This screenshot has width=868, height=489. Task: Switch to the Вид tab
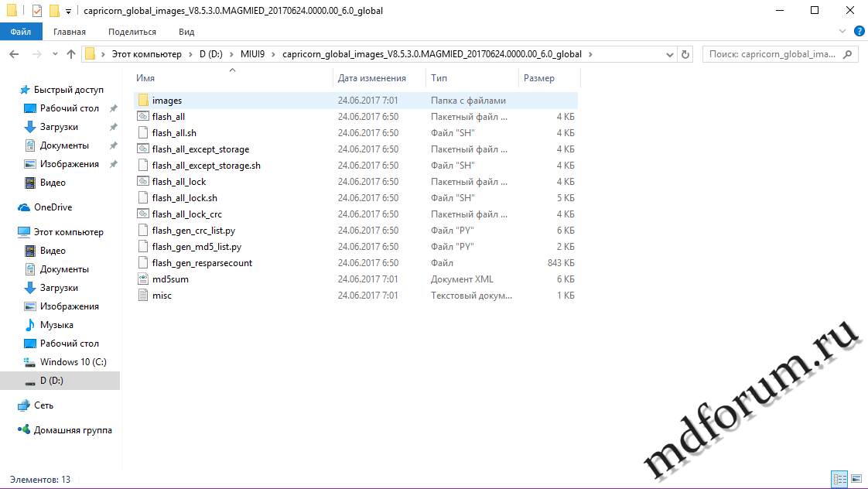186,32
